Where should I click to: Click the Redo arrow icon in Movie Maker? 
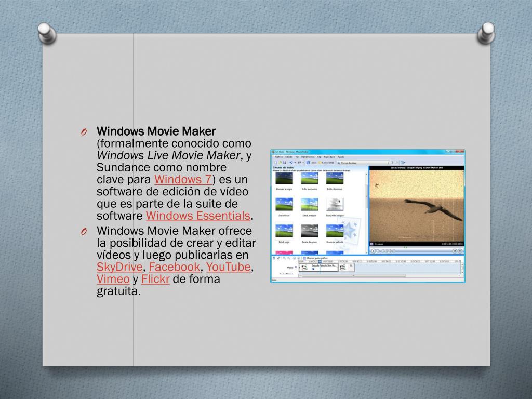click(x=300, y=163)
